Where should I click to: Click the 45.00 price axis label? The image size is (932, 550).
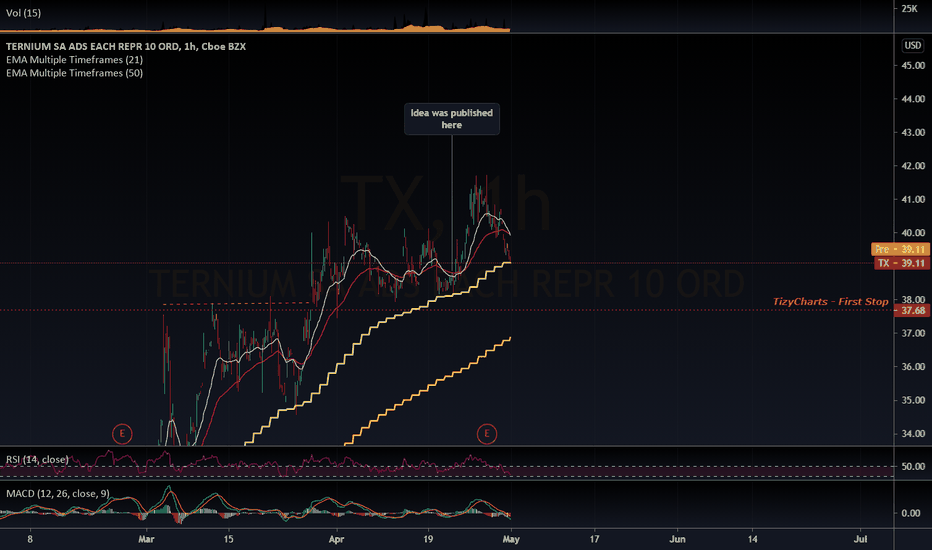[913, 65]
